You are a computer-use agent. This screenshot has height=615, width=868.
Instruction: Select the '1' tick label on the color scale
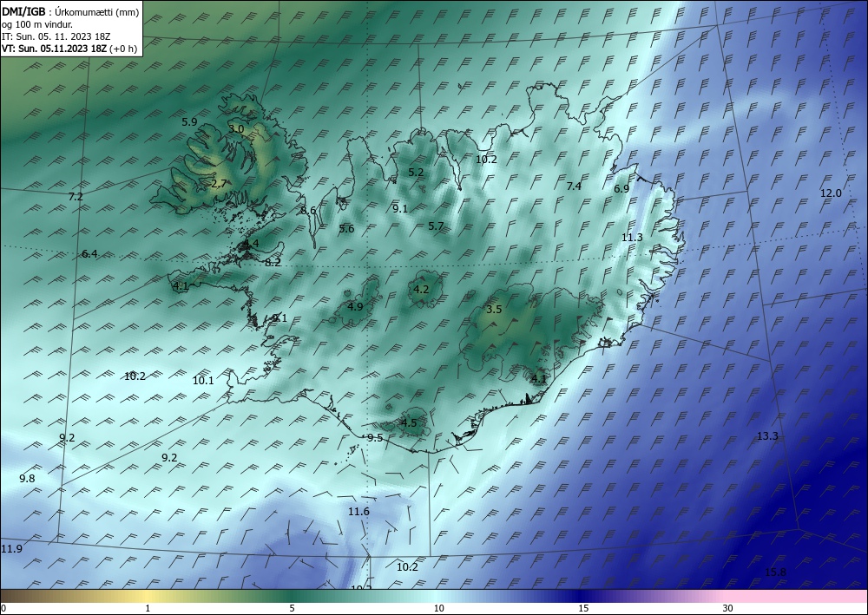coord(148,608)
